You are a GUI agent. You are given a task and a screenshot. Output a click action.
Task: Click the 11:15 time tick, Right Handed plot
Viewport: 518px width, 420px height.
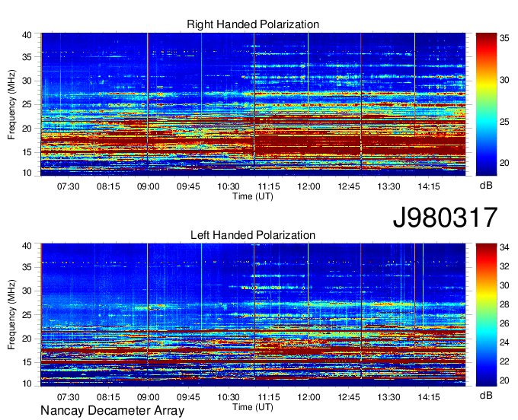click(x=268, y=186)
